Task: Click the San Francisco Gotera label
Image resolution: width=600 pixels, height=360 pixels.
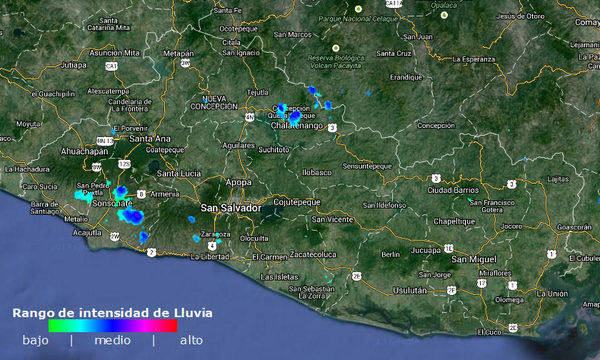Action: (492, 206)
